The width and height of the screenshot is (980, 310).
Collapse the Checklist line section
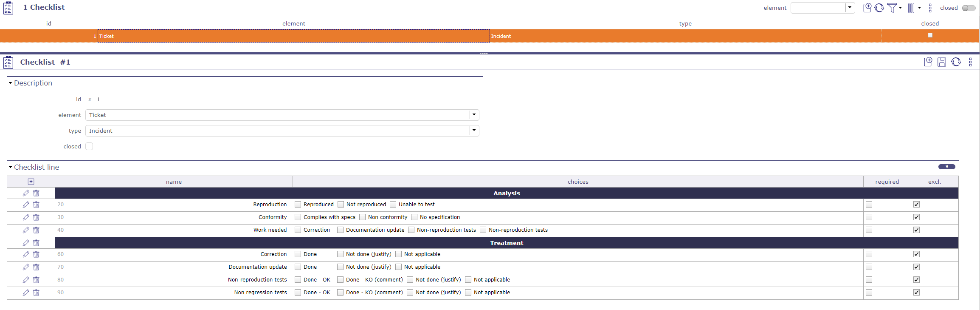point(10,167)
